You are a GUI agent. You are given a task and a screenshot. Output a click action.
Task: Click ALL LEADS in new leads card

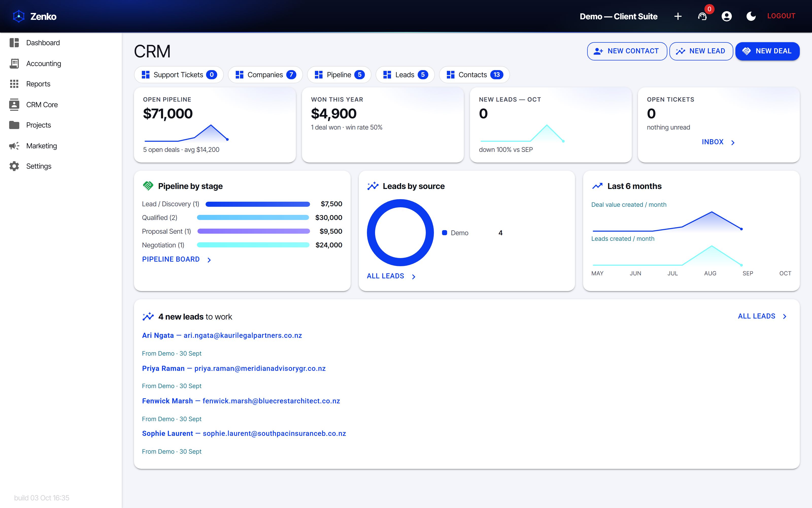pos(756,316)
